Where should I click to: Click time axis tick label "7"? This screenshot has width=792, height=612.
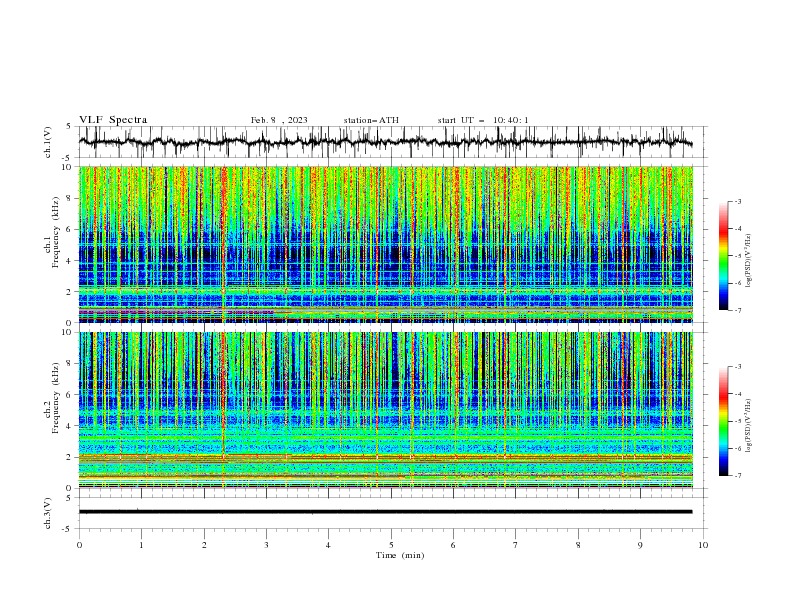tap(516, 545)
